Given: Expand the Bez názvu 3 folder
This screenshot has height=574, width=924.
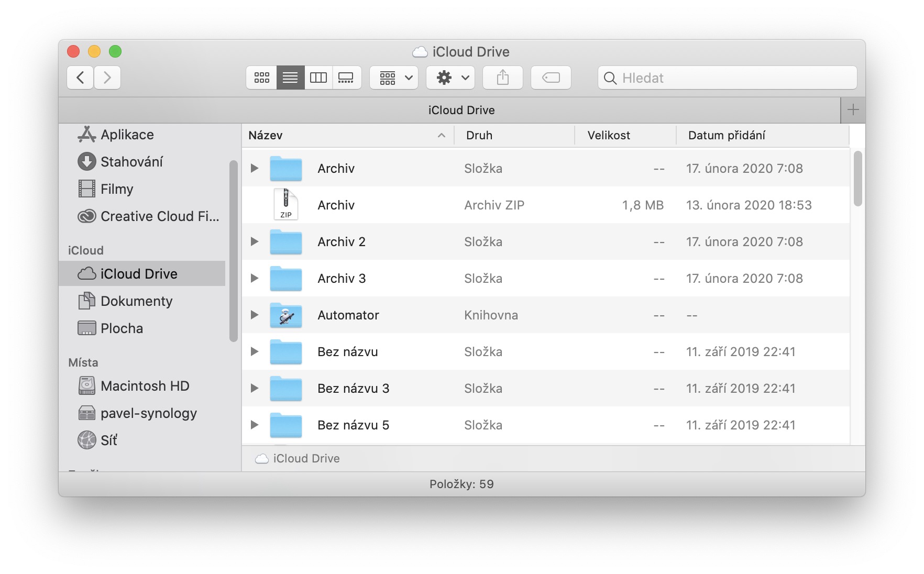Looking at the screenshot, I should (255, 388).
